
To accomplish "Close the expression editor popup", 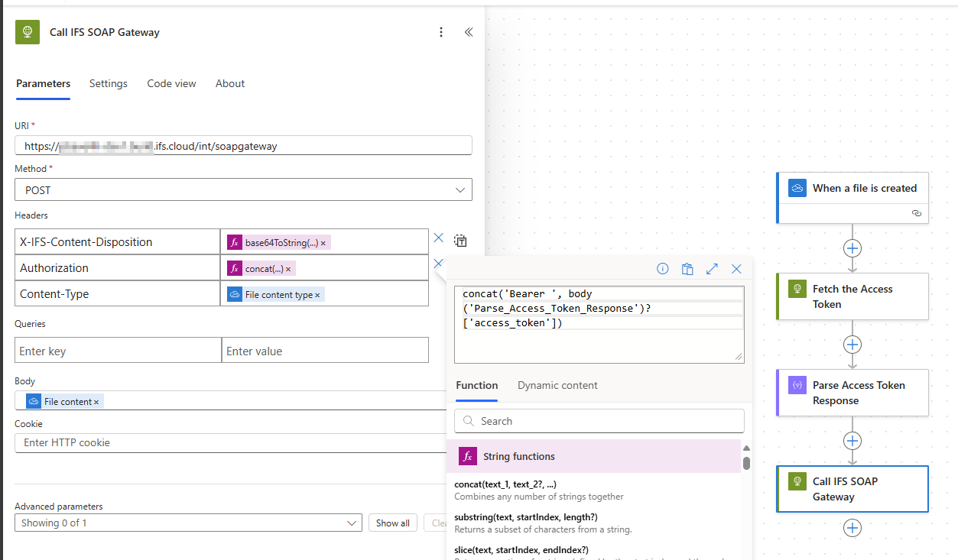I will coord(736,269).
